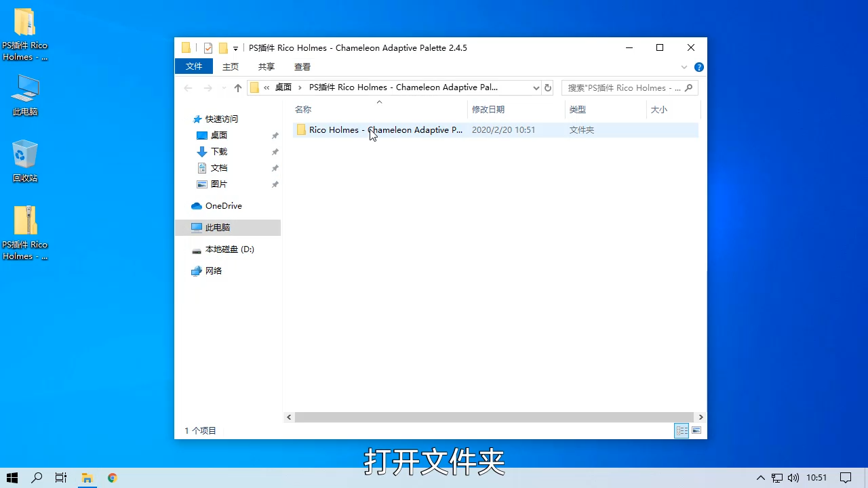Screen dimensions: 868x488
Task: Click the horizontal scrollbar right arrow
Action: [701, 417]
